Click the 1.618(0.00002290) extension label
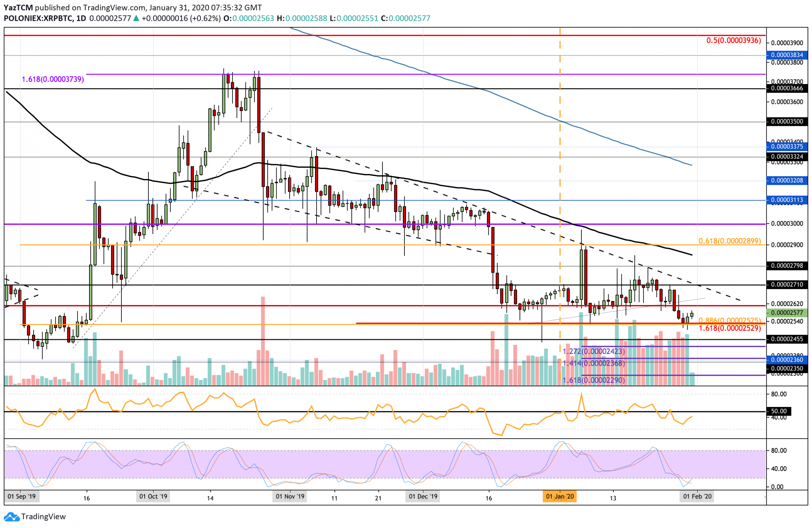812x528 pixels. 594,380
